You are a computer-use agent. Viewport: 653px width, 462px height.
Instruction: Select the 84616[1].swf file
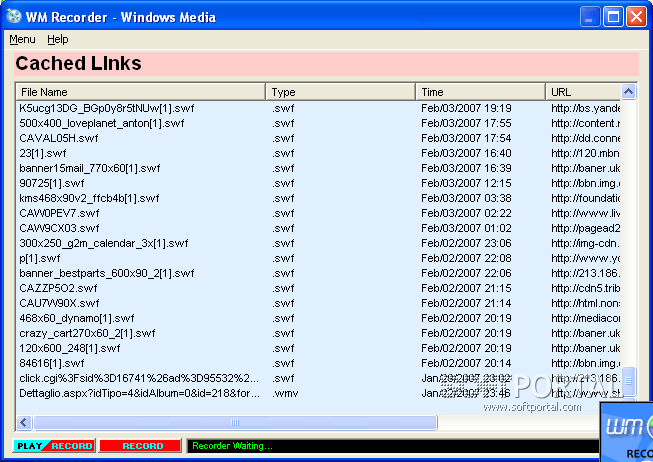[52, 363]
